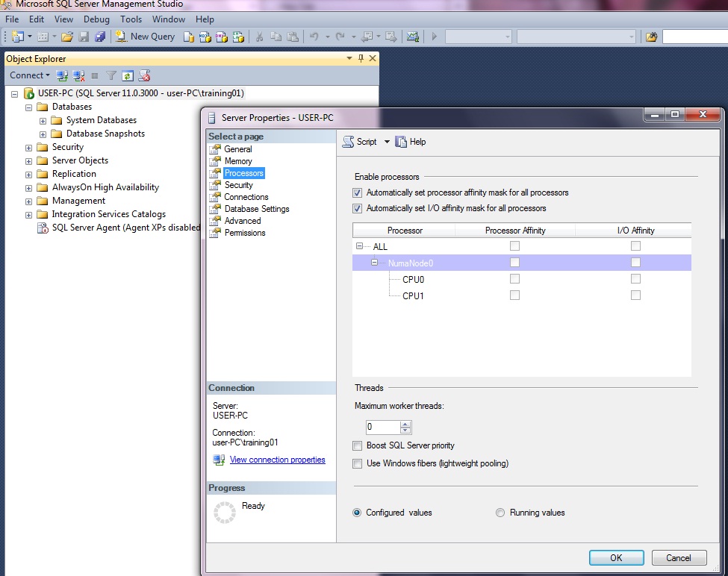Screen dimensions: 728x576
Task: Pin the Object Explorer panel with auto-hide pin
Action: pyautogui.click(x=361, y=58)
